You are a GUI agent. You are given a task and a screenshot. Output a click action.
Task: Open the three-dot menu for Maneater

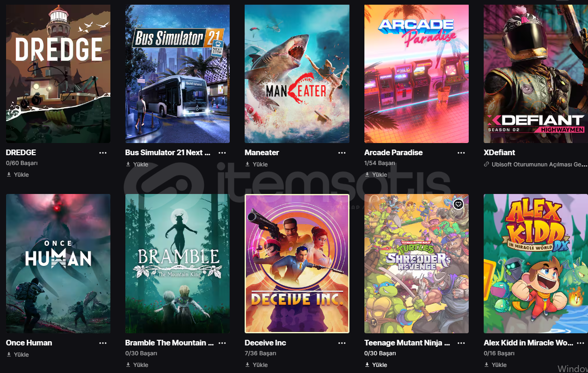342,153
